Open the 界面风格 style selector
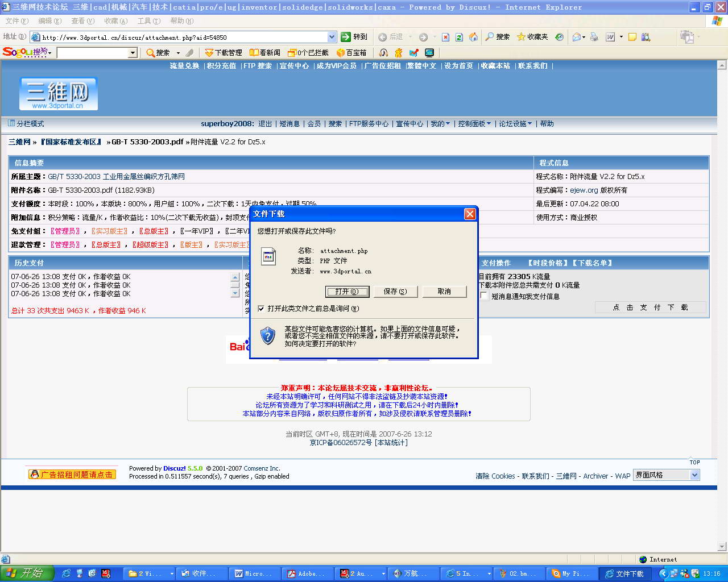 point(667,475)
